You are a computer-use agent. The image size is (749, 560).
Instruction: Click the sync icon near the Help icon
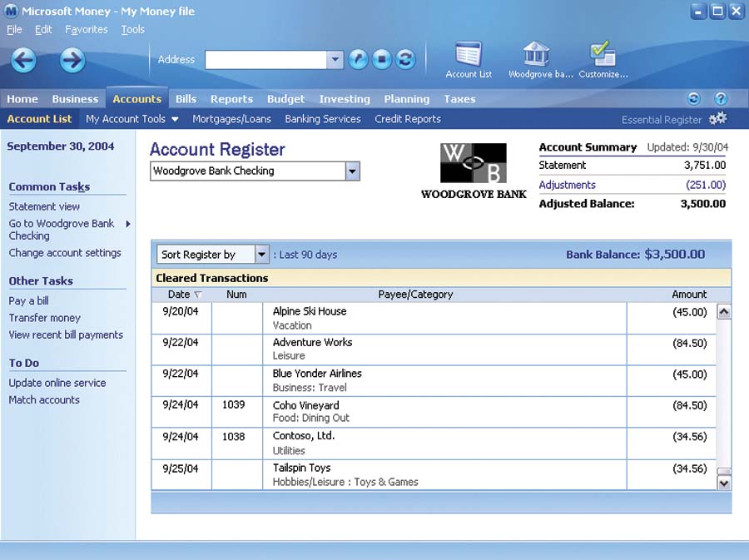693,99
